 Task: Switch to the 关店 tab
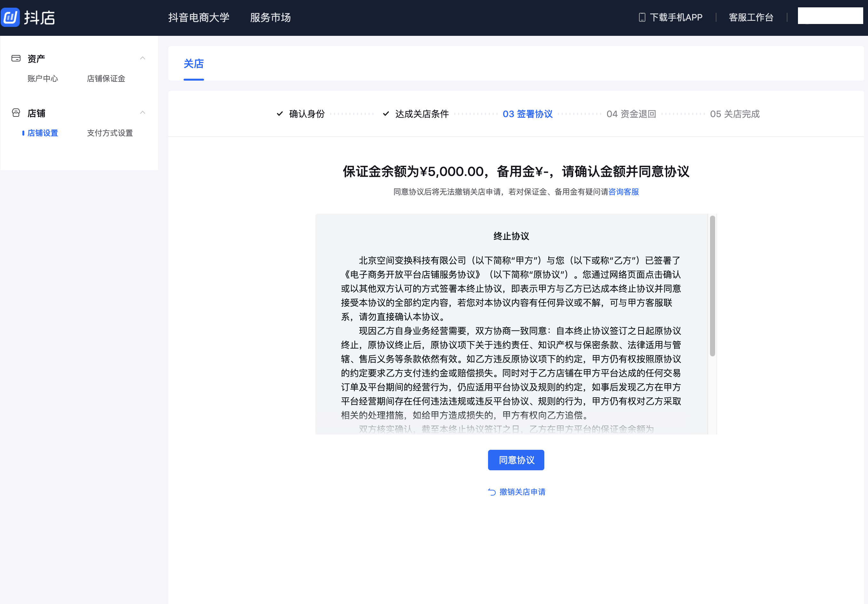coord(193,64)
